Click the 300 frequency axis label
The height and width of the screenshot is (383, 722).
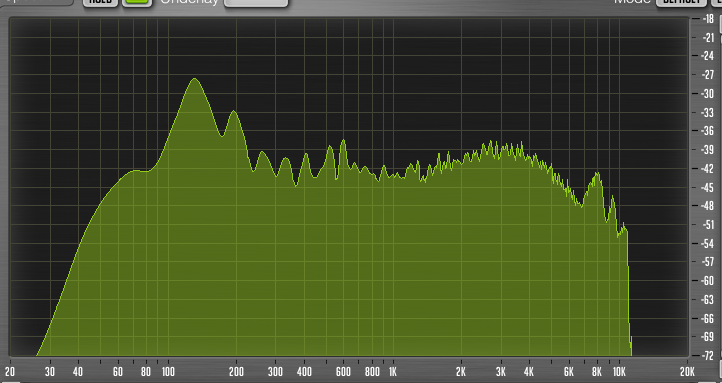click(275, 371)
